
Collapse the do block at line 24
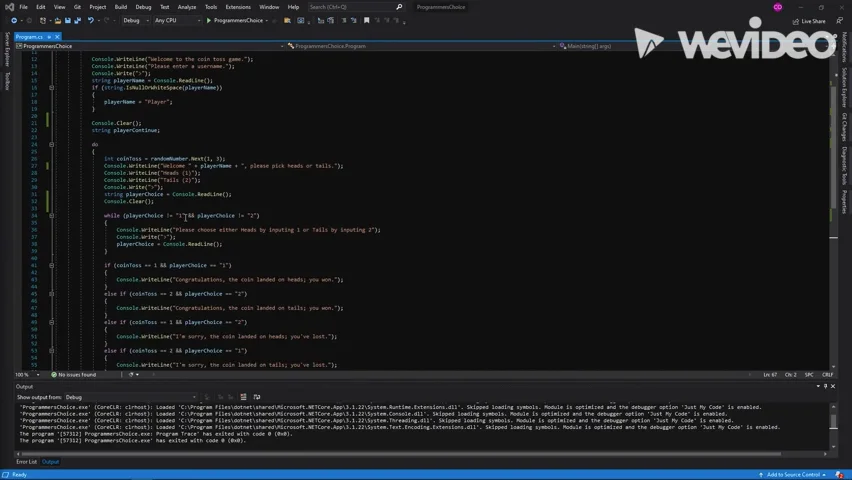(x=52, y=145)
